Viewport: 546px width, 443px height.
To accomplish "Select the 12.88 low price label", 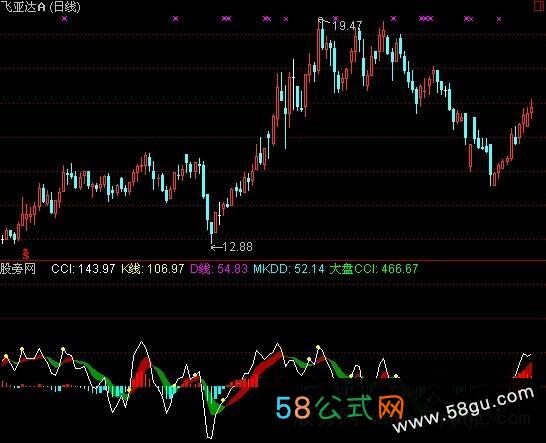I will (x=237, y=247).
